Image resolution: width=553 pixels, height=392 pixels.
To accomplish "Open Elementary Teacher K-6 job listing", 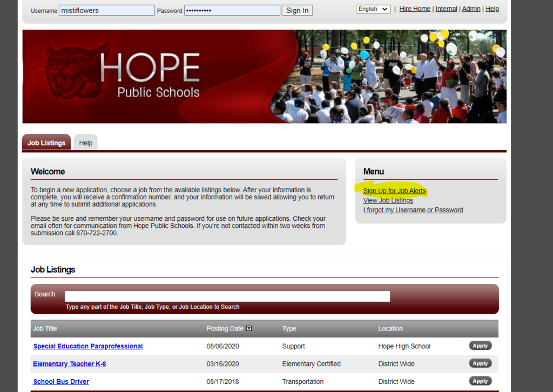I will click(x=70, y=364).
